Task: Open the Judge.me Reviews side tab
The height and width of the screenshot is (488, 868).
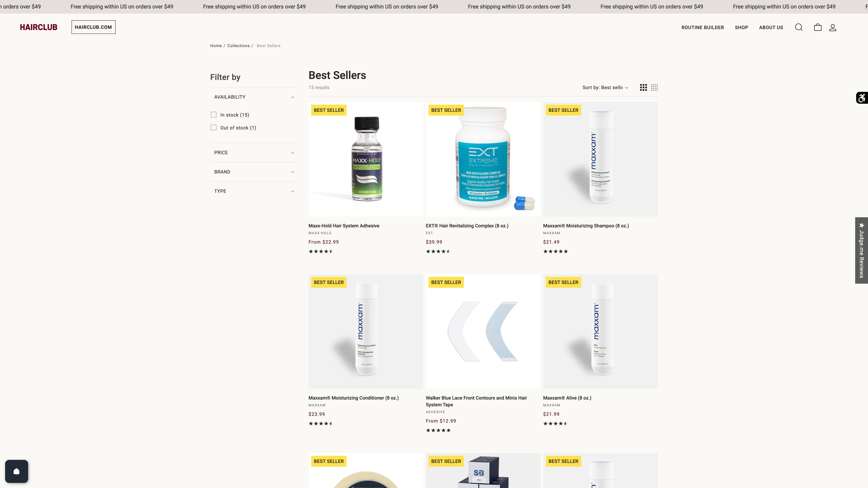Action: [862, 250]
